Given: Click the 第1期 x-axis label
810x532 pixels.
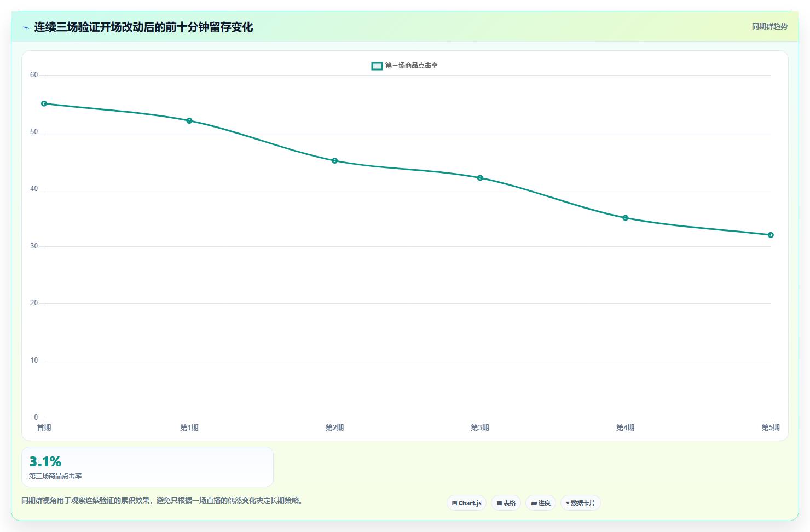Looking at the screenshot, I should (x=189, y=427).
